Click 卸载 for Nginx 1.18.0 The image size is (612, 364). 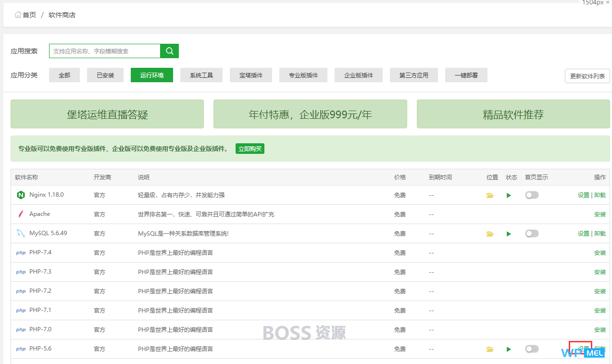click(x=600, y=195)
